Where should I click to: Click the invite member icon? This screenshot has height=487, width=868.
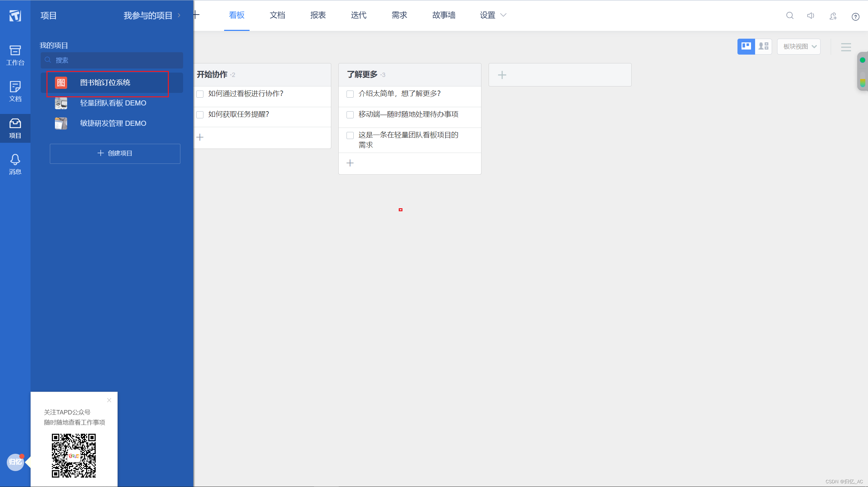(x=833, y=16)
